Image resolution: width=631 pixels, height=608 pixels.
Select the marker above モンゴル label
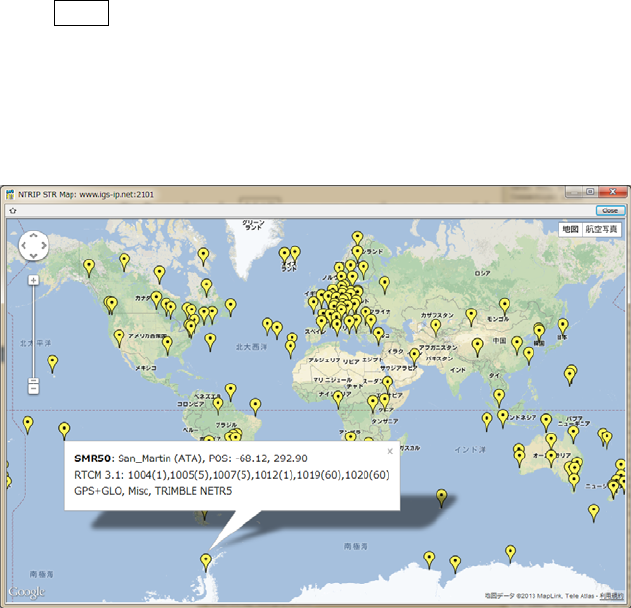click(x=505, y=306)
